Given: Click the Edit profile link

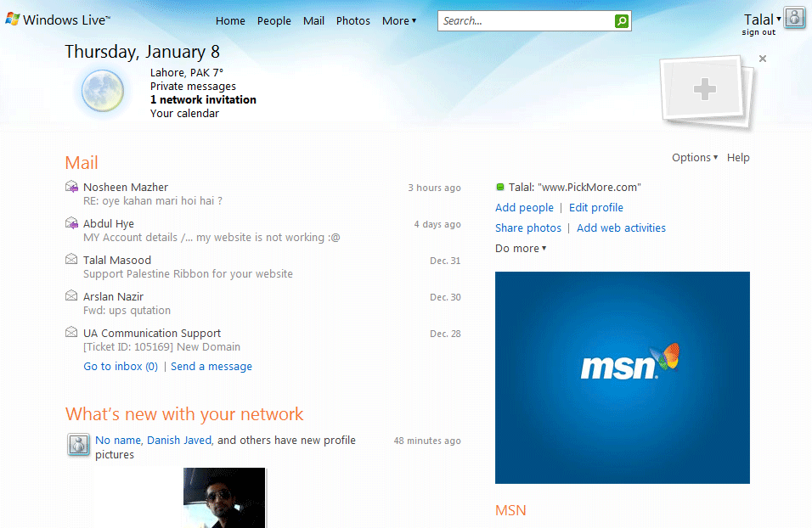Looking at the screenshot, I should [596, 208].
